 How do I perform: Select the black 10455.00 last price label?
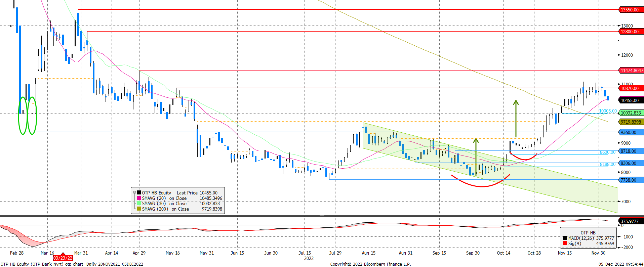(x=631, y=100)
